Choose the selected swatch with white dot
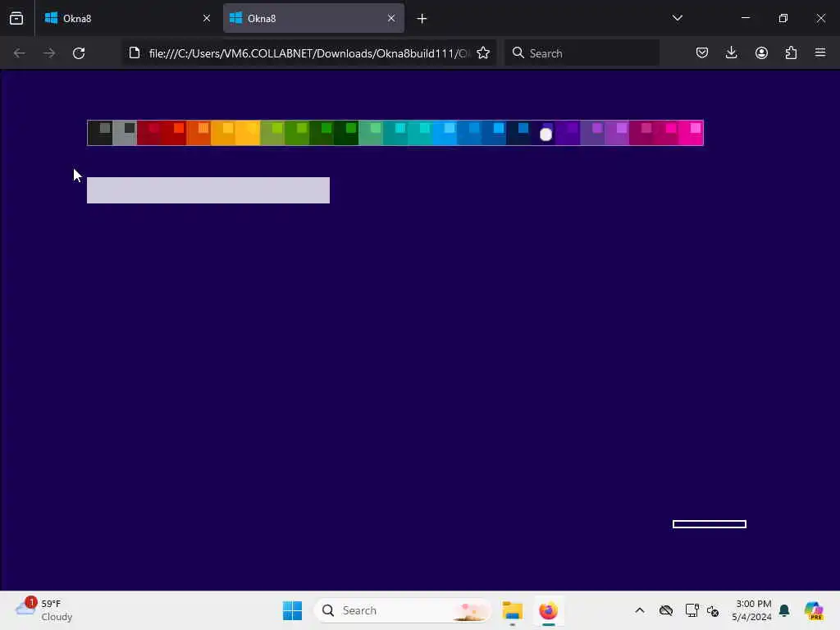 [544, 133]
